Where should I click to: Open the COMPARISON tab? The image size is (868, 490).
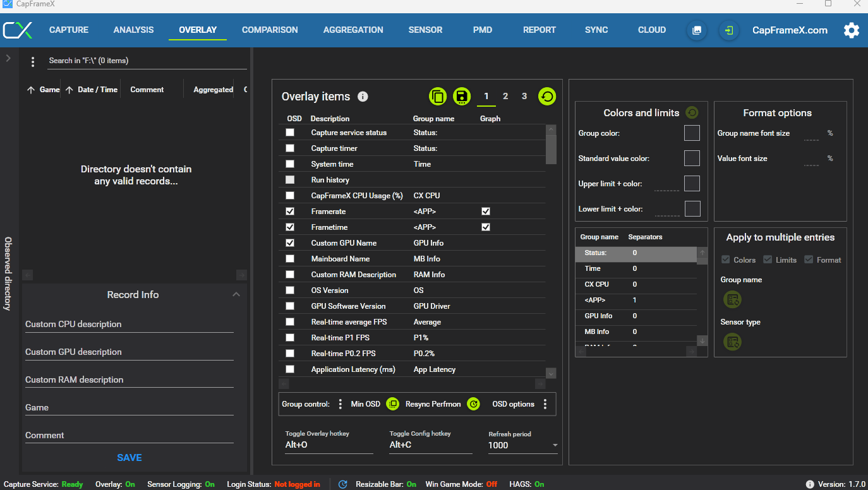click(x=270, y=30)
